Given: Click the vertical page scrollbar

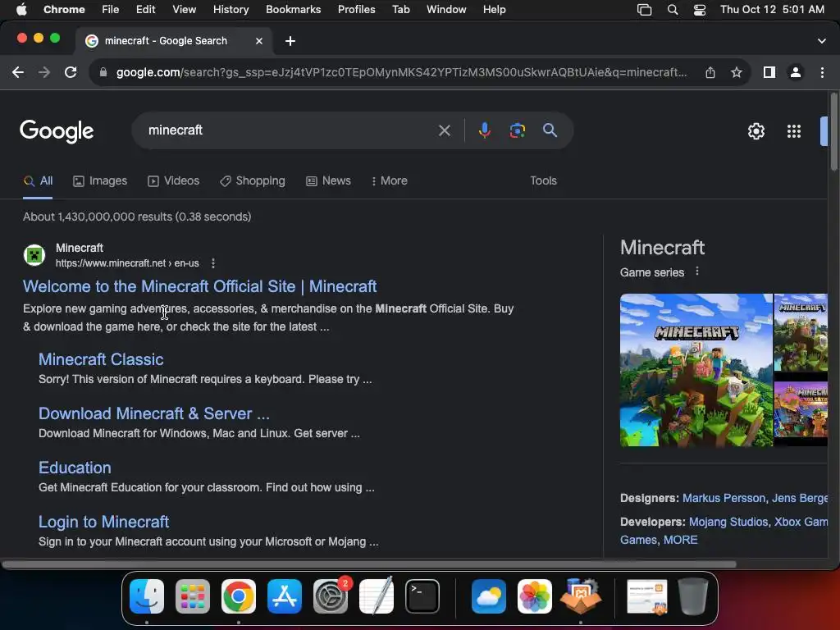Looking at the screenshot, I should pyautogui.click(x=833, y=132).
